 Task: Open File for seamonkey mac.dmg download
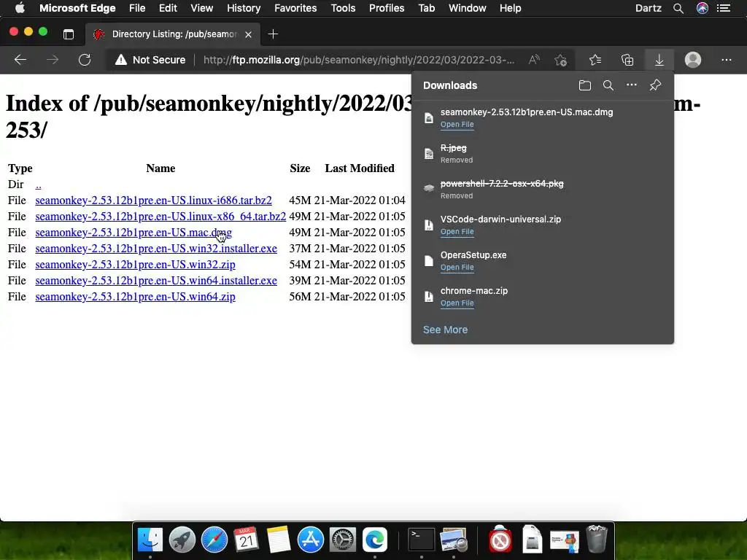pyautogui.click(x=457, y=125)
